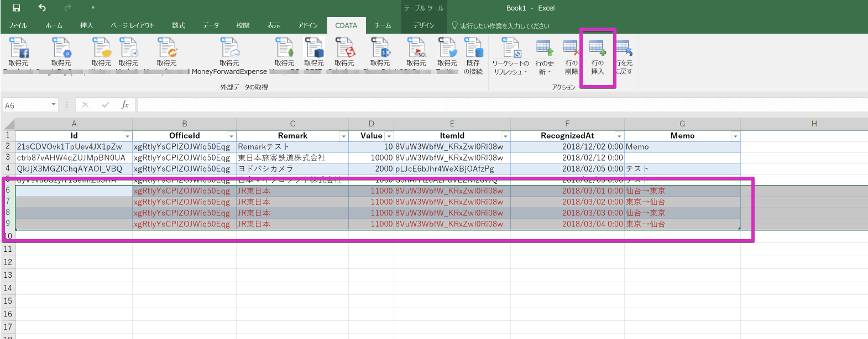Click the SharePoint 取得元 data source icon
Screen dimensions: 868x339
click(x=380, y=49)
